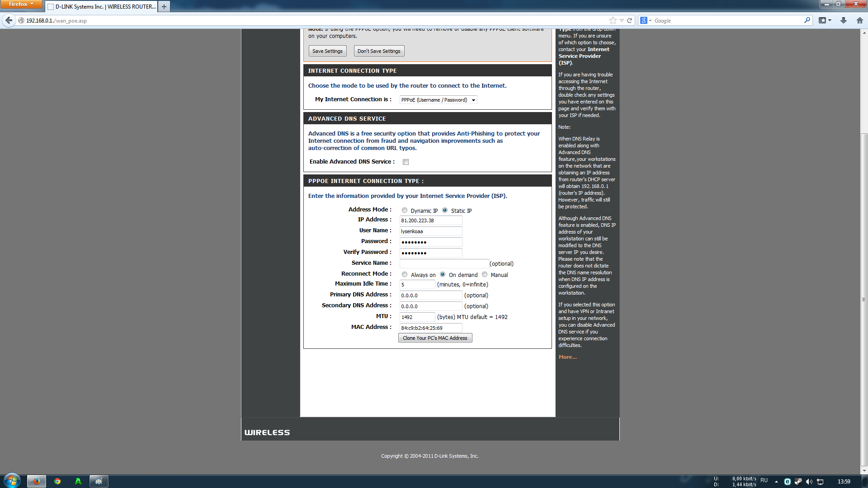Reload the page using refresh icon
The height and width of the screenshot is (488, 868).
[x=629, y=20]
